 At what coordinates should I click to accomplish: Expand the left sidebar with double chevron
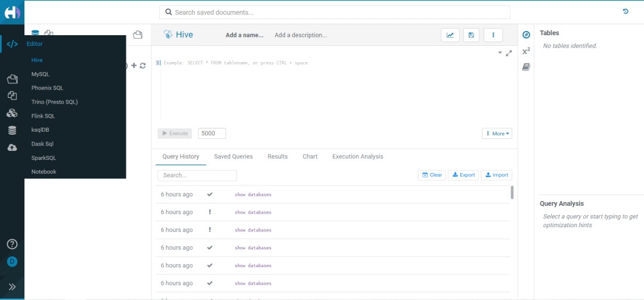coord(12,287)
